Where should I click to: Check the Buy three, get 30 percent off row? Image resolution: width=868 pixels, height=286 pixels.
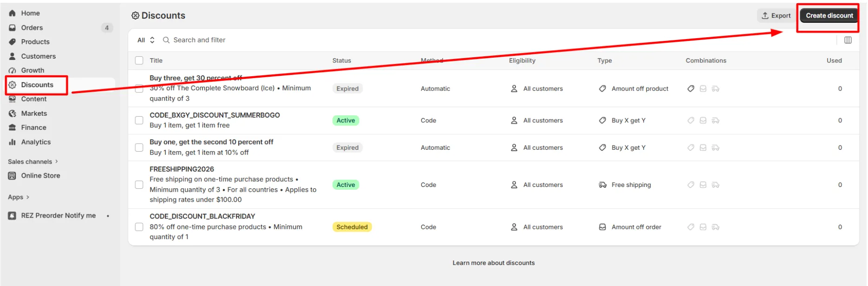coord(139,88)
